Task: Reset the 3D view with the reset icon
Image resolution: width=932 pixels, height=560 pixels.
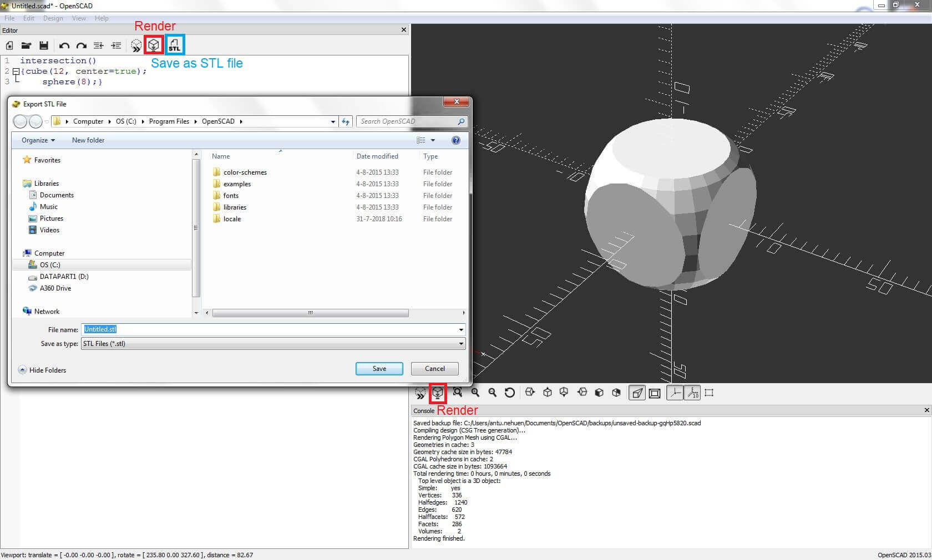Action: (509, 393)
